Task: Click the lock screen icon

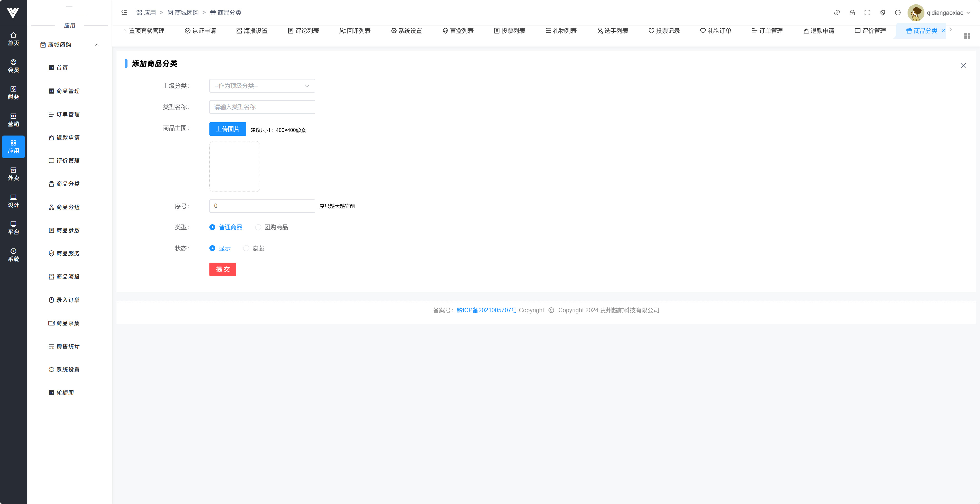Action: tap(852, 13)
